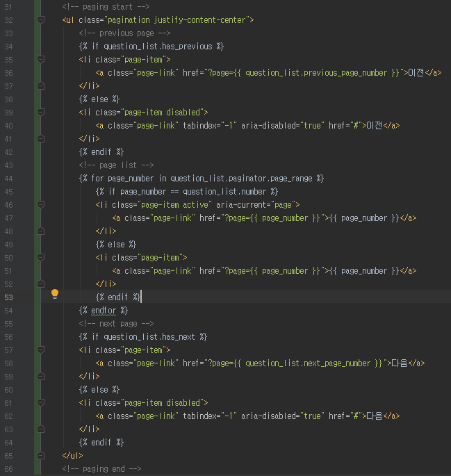Click 'question_list.next_page_number' on line 58

(308, 363)
